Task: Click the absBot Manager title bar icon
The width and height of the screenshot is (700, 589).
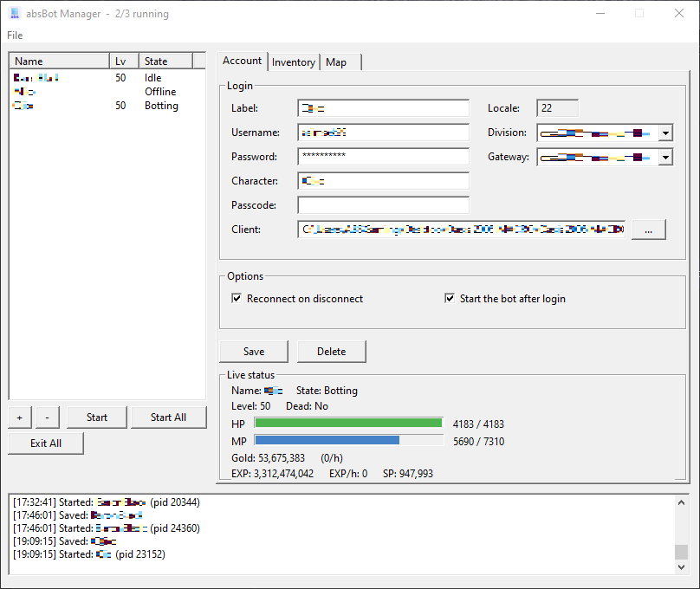Action: coord(15,13)
